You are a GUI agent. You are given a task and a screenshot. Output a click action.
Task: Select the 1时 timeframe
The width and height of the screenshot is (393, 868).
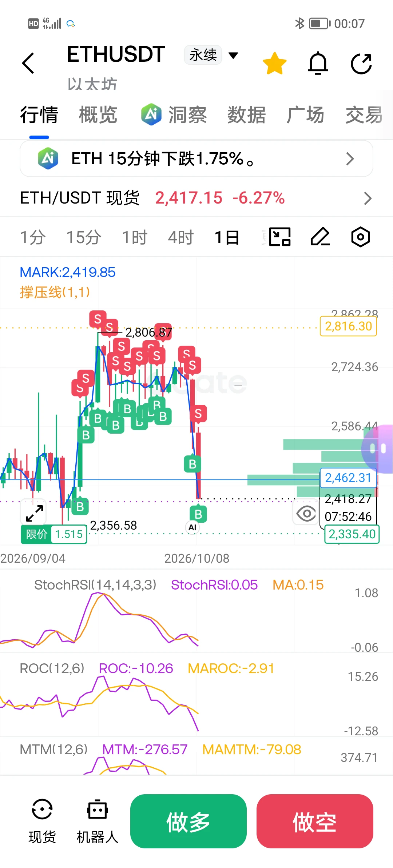pos(135,237)
